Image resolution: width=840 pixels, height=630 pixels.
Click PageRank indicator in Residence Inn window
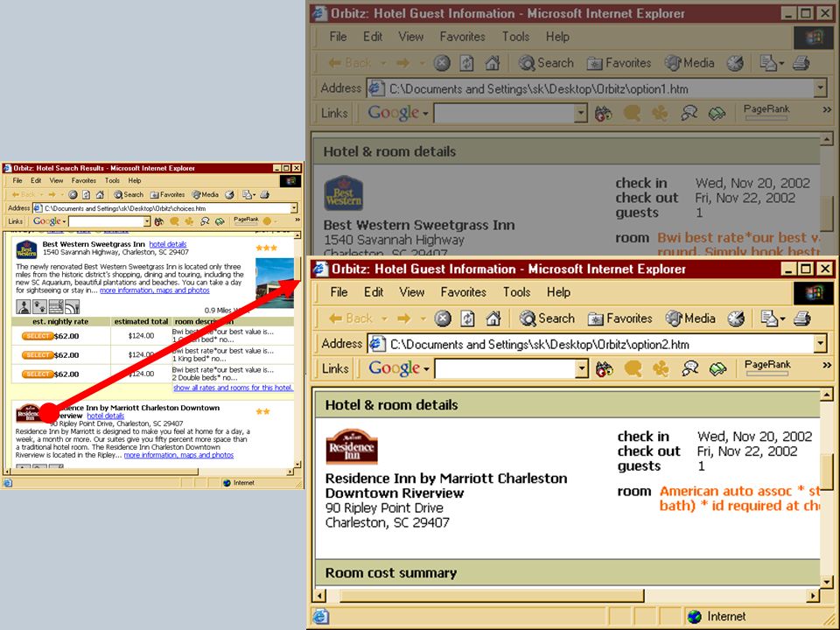(x=767, y=367)
